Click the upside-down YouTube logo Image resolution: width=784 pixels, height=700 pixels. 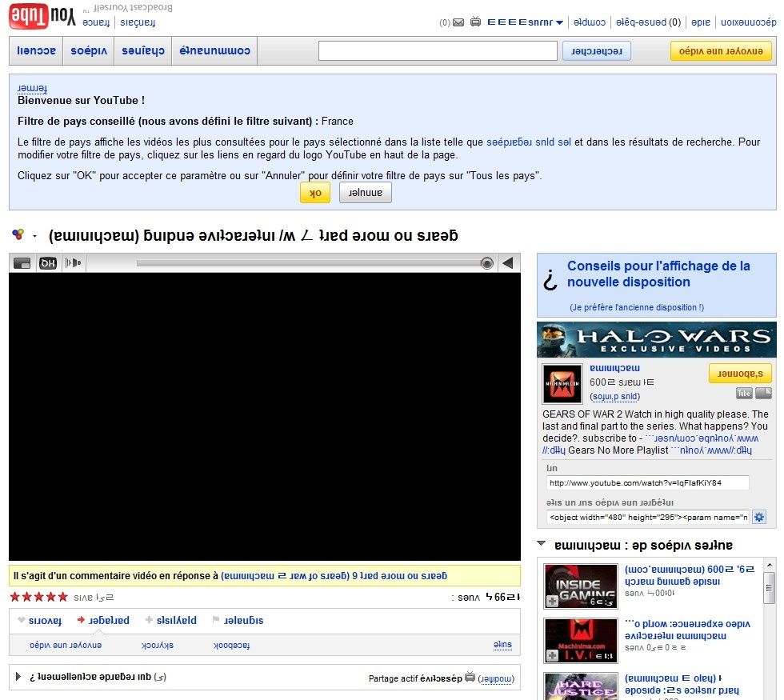[x=42, y=16]
